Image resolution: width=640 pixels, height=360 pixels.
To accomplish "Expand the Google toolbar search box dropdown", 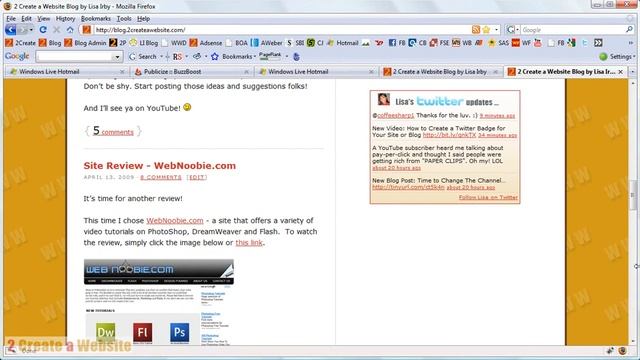I will (x=117, y=57).
